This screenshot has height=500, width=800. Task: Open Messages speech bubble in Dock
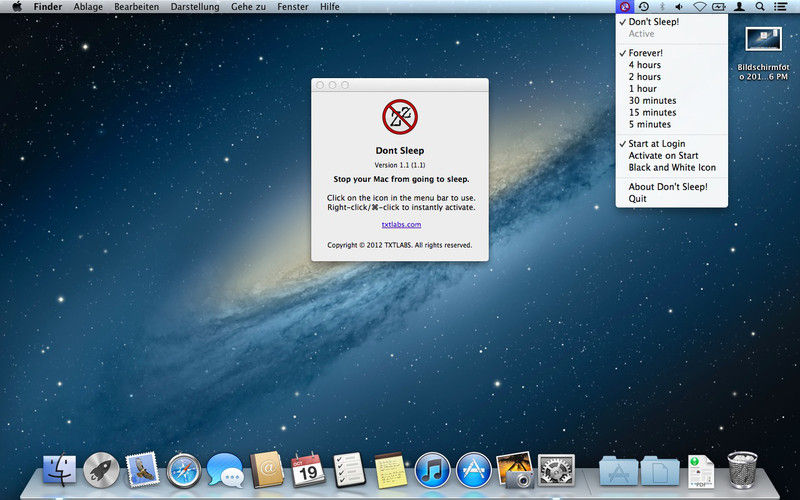pos(225,470)
